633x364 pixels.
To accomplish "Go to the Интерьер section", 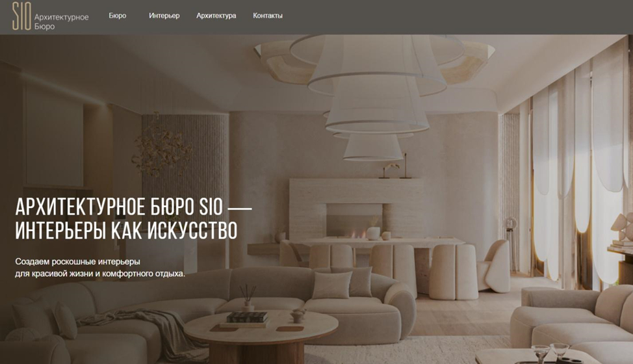I will (x=164, y=16).
